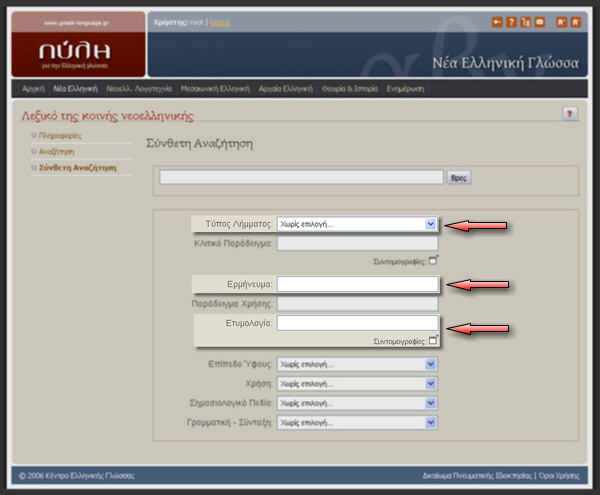
Task: Click the help icon beside dictionary title
Action: 570,114
